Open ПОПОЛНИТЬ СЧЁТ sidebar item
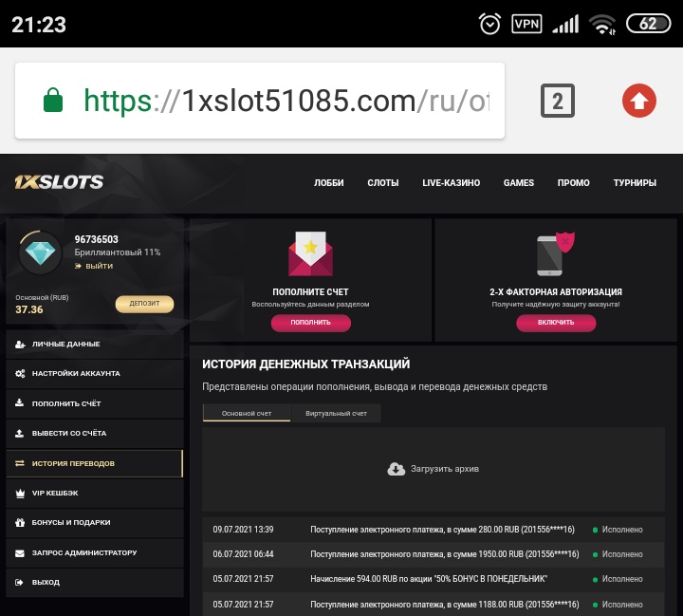 (x=95, y=403)
